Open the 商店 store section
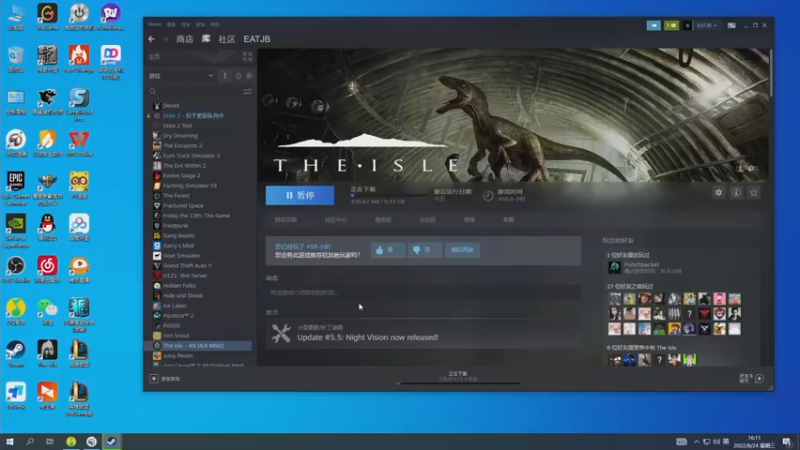This screenshot has width=800, height=450. 185,39
